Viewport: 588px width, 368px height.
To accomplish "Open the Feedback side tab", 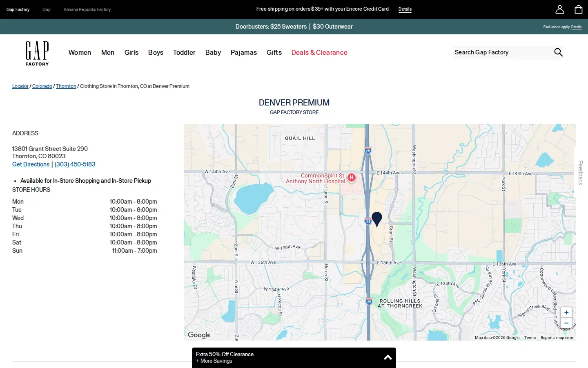I will click(580, 173).
